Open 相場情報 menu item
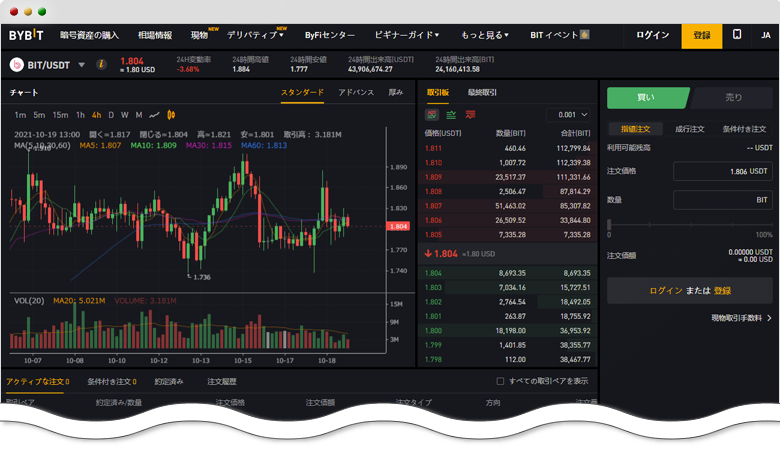This screenshot has height=470, width=780. 155,35
